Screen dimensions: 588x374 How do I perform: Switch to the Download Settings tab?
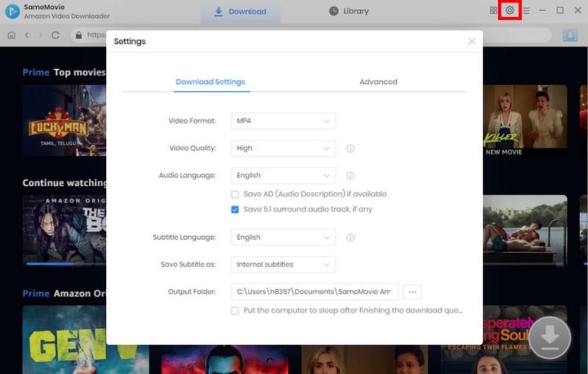(211, 82)
